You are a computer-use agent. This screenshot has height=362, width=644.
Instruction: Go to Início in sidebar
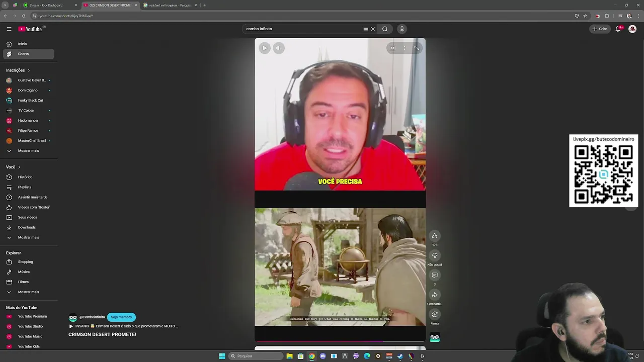(x=29, y=44)
